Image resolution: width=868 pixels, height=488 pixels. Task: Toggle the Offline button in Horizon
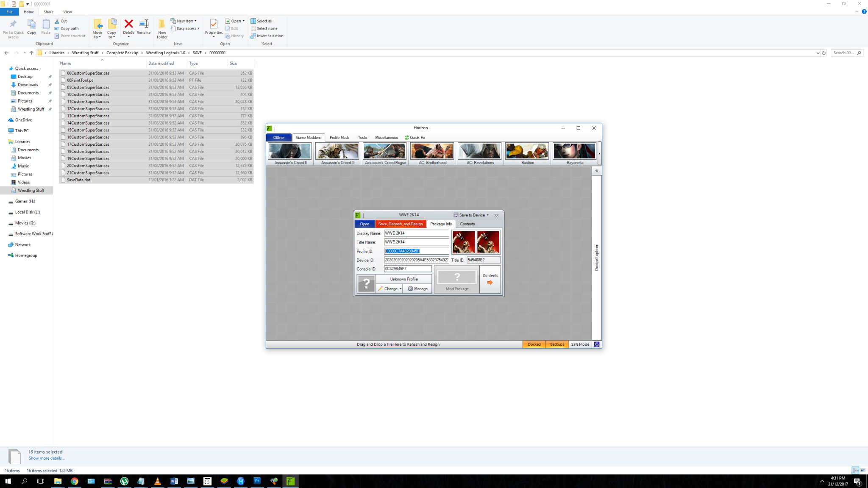click(278, 138)
